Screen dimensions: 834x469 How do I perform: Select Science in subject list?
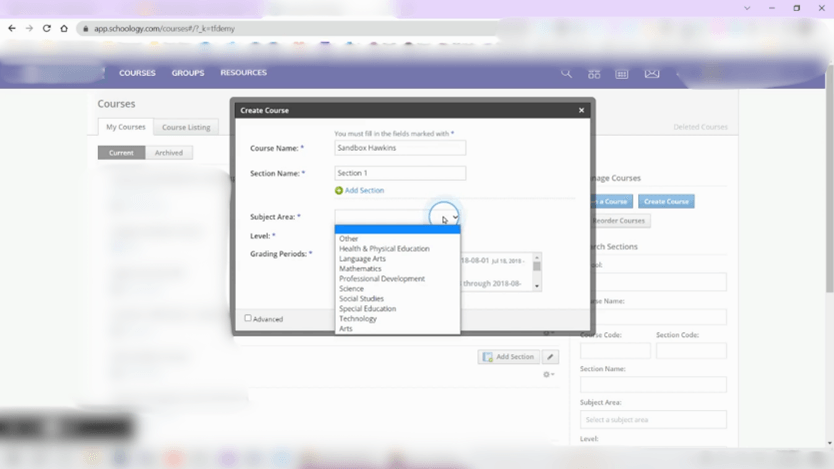pyautogui.click(x=397, y=289)
